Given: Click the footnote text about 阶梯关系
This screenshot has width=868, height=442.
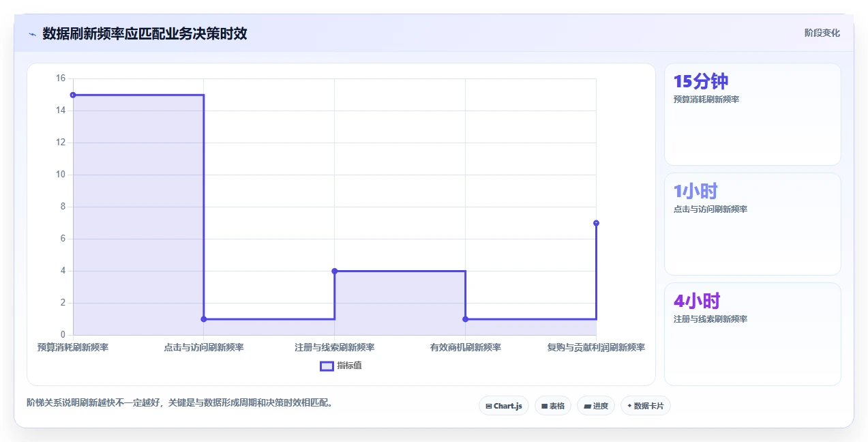Looking at the screenshot, I should point(180,402).
